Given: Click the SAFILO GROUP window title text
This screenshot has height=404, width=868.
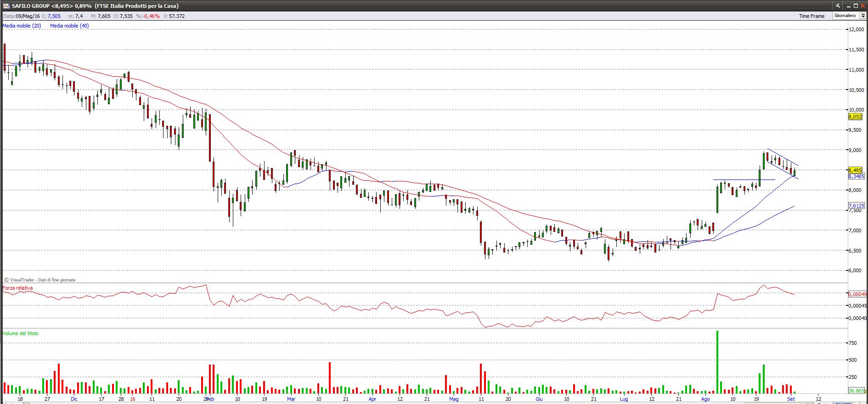Looking at the screenshot, I should 95,6.
